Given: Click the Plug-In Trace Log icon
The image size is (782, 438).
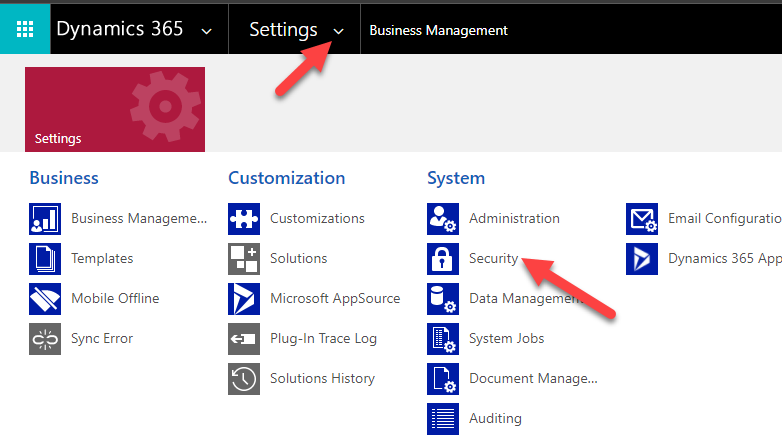Looking at the screenshot, I should click(x=244, y=339).
